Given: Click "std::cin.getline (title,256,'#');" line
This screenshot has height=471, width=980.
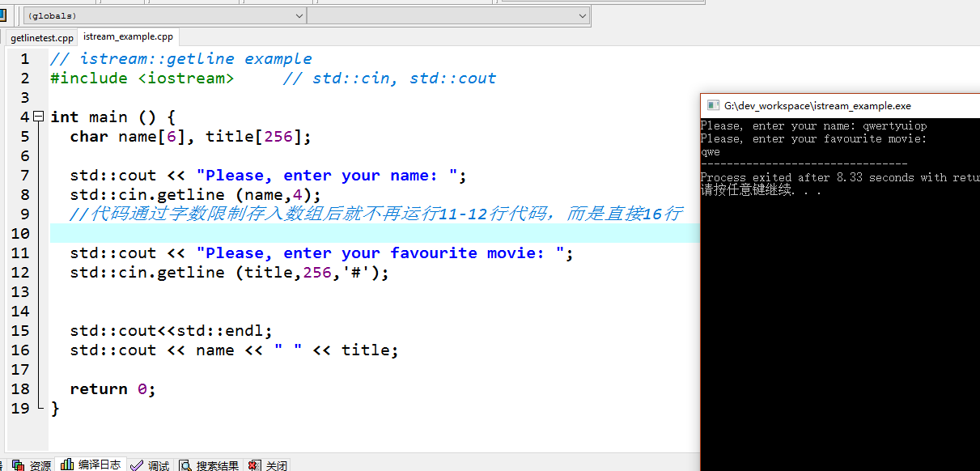Looking at the screenshot, I should point(229,273).
